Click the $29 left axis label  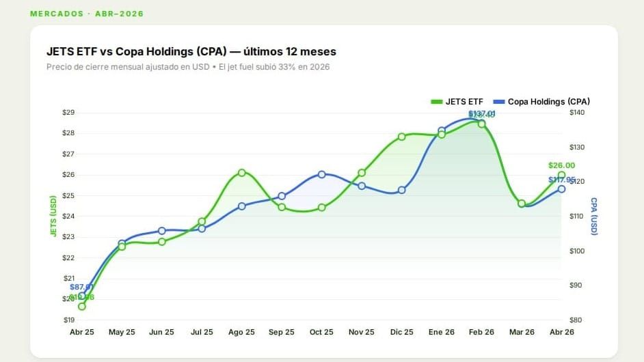(68, 113)
